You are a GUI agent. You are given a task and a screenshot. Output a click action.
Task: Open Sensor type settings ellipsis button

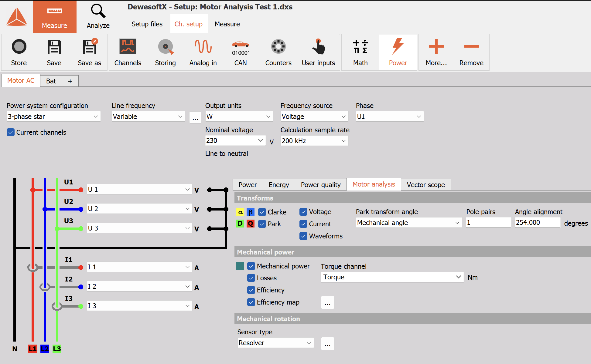[x=328, y=344]
